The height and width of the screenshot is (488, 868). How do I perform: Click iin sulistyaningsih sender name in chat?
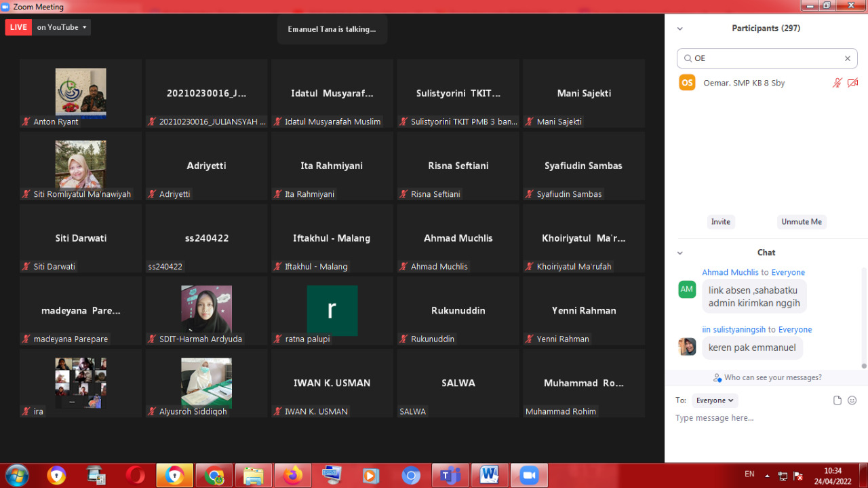[734, 329]
